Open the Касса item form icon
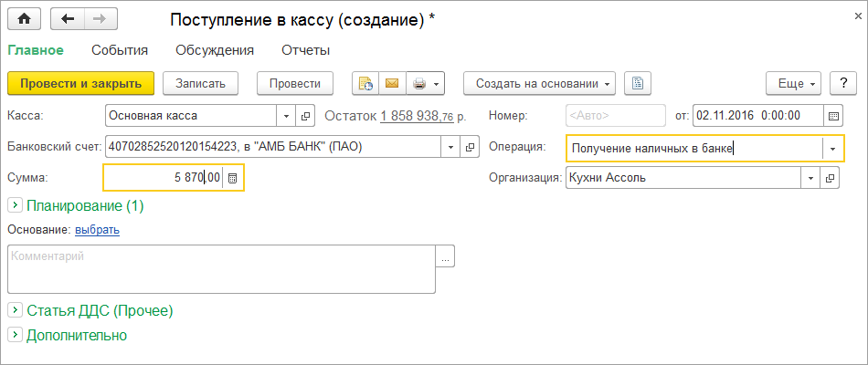868x365 pixels. tap(306, 116)
